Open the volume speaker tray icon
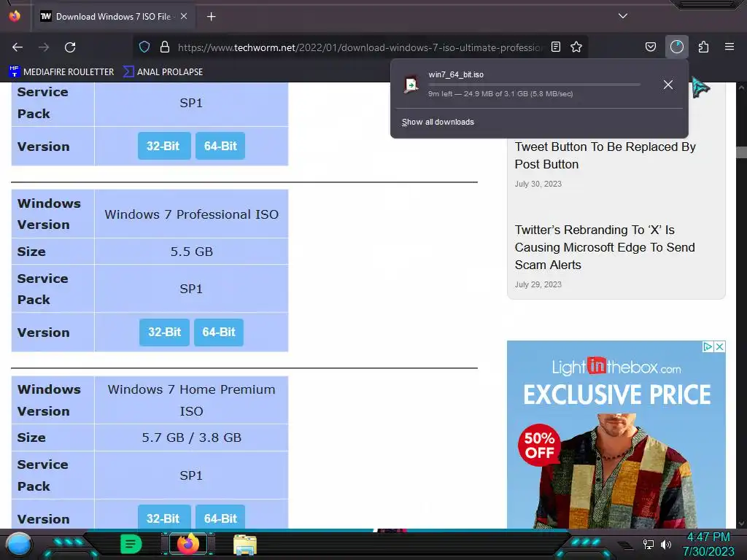Screen dimensions: 747x560 665,544
